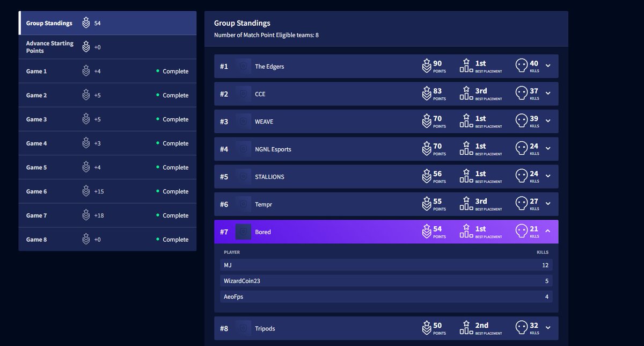644x346 pixels.
Task: Click the points badge icon in The Edgers row
Action: point(427,66)
